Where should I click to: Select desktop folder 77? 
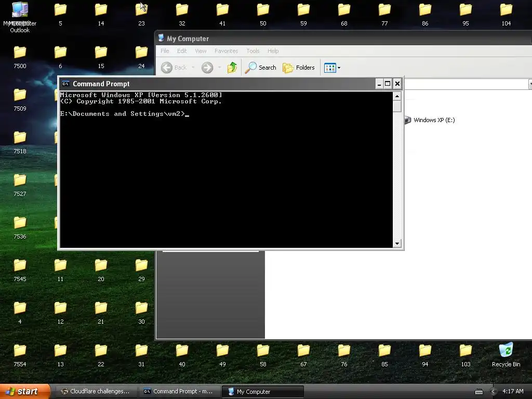click(x=384, y=15)
